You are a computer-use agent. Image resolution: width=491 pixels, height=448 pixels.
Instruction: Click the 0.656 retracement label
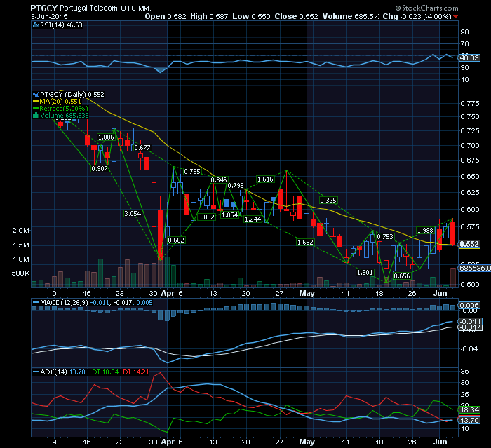click(x=402, y=276)
